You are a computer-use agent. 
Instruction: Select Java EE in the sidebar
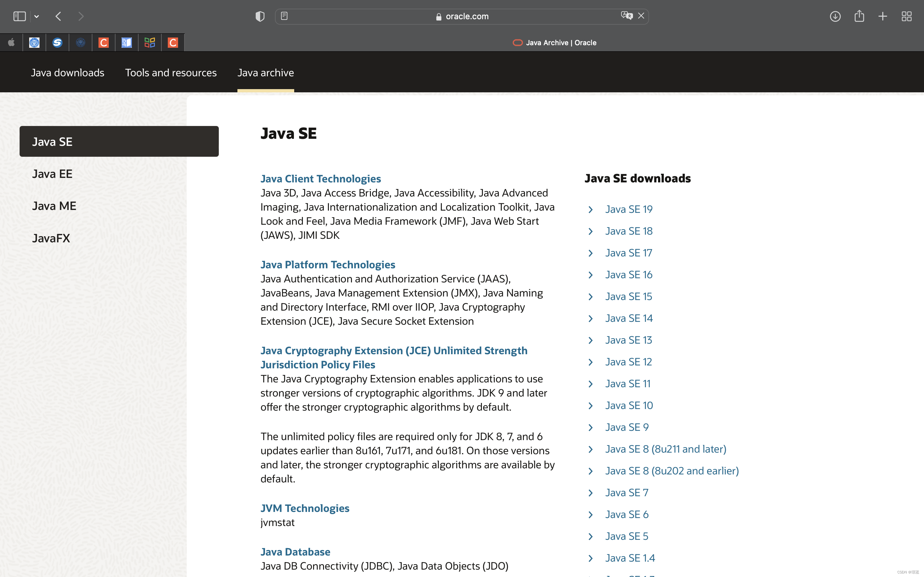pos(52,174)
